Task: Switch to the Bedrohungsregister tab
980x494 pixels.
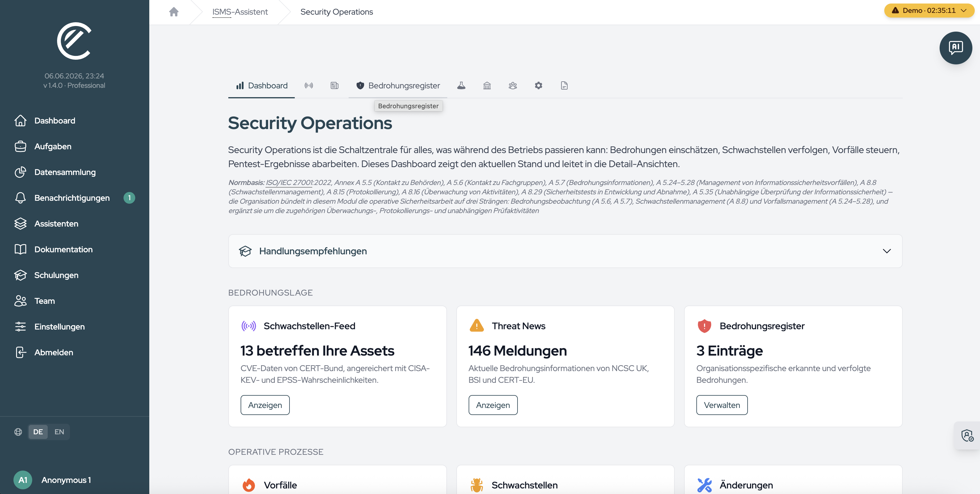Action: (398, 85)
